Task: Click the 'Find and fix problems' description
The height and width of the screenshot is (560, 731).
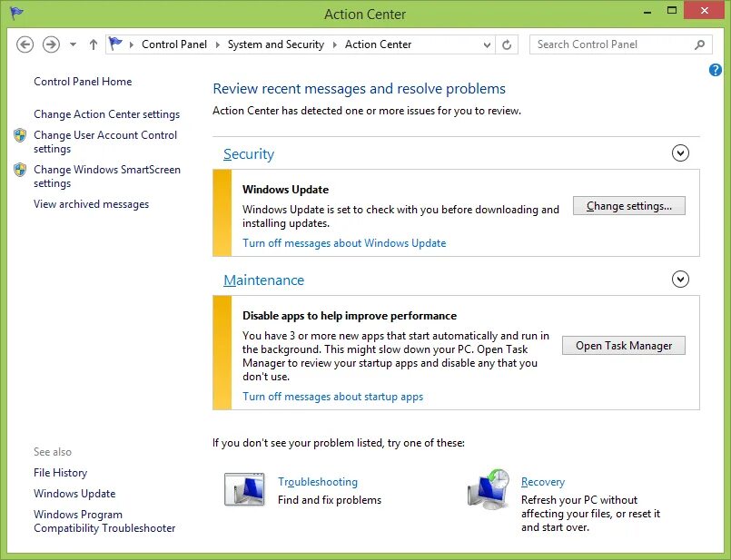Action: point(330,500)
